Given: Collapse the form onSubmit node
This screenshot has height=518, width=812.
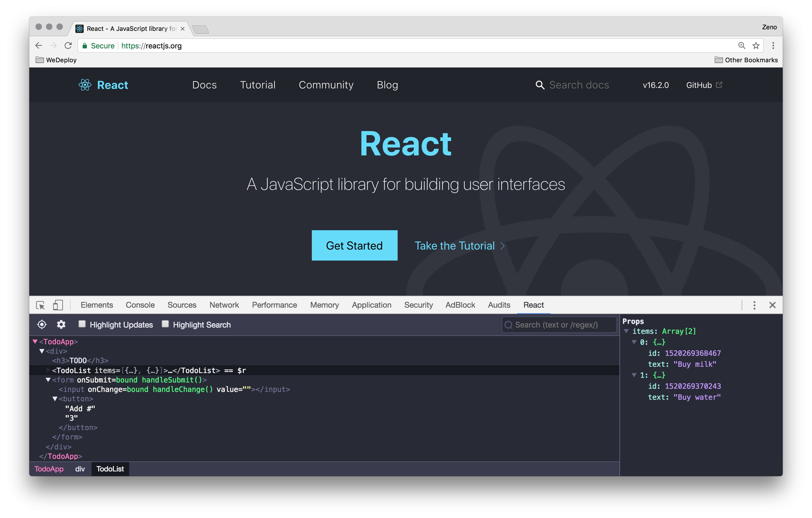Looking at the screenshot, I should [48, 380].
